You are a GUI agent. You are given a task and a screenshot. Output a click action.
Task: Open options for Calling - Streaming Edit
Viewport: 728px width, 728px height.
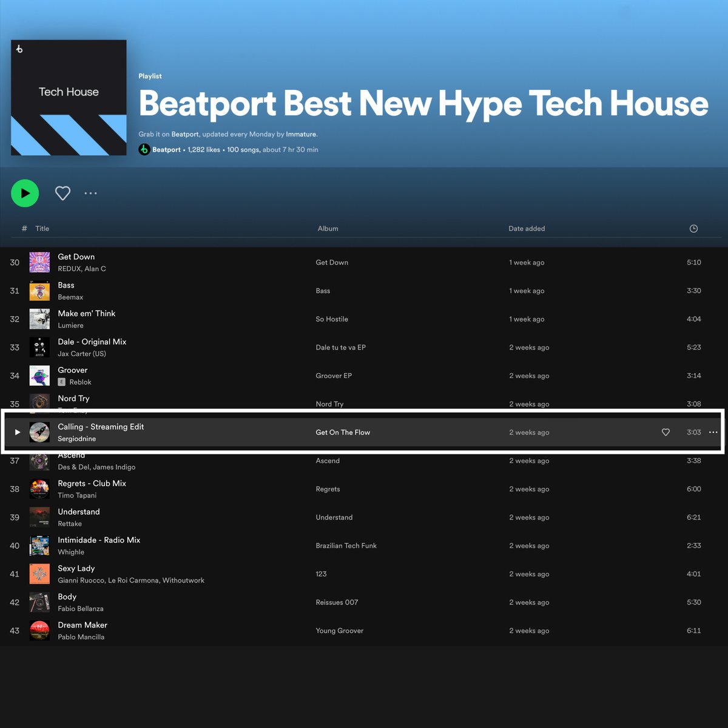[713, 433]
